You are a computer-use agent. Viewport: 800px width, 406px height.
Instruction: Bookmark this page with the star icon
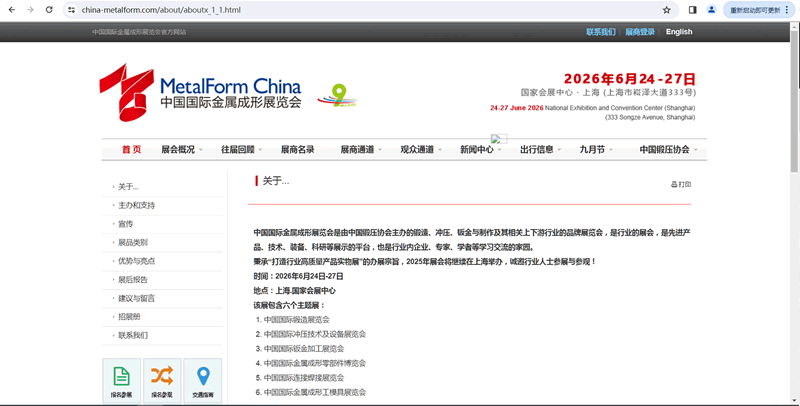point(667,10)
